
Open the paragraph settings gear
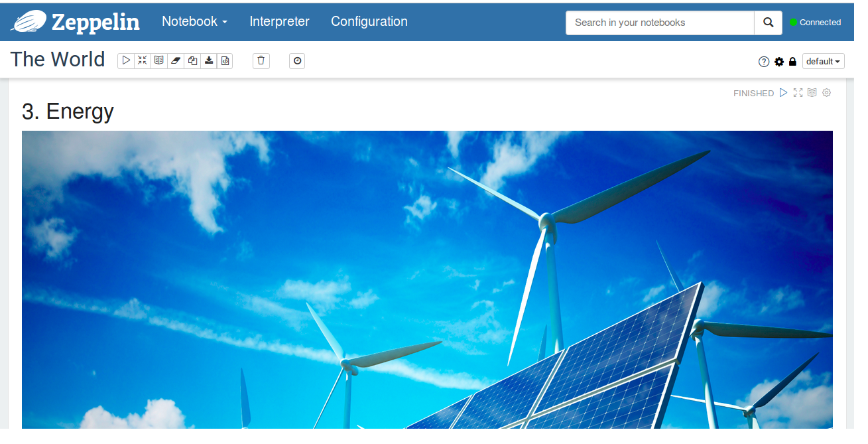(x=827, y=93)
